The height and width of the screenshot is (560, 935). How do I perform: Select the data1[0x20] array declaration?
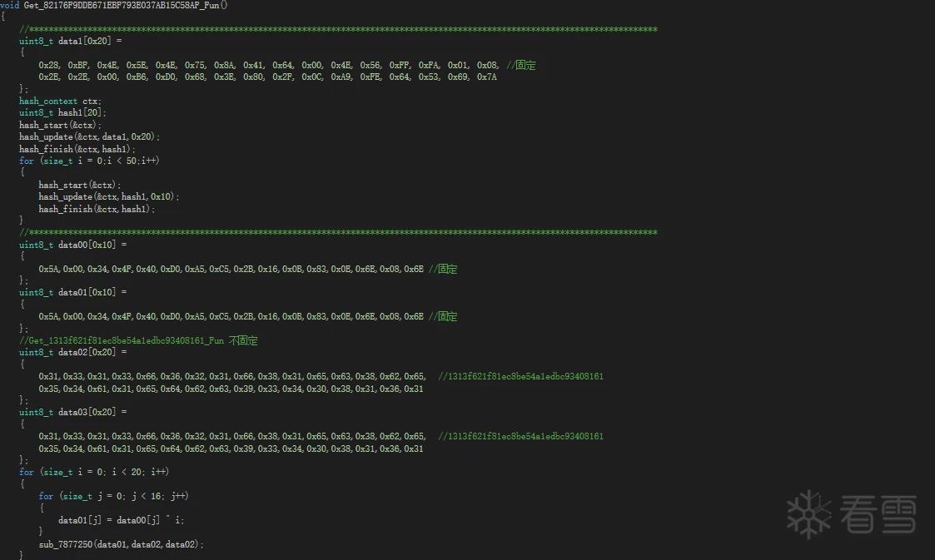(x=71, y=41)
